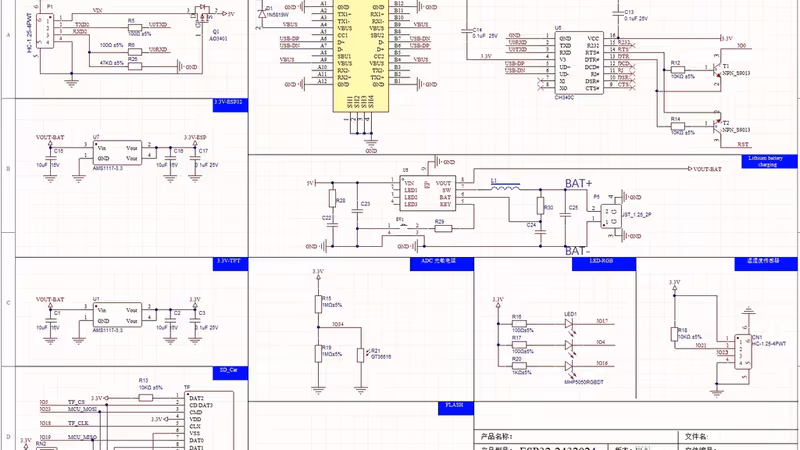The image size is (800, 450).
Task: Click capacitor C2 symbol
Action: (170, 320)
